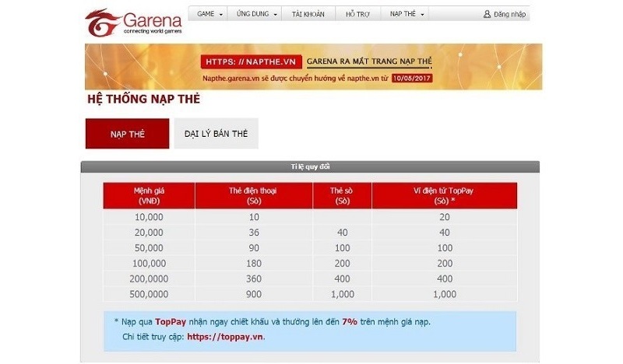Open the NẠP THẺ navigation dropdown

click(407, 14)
